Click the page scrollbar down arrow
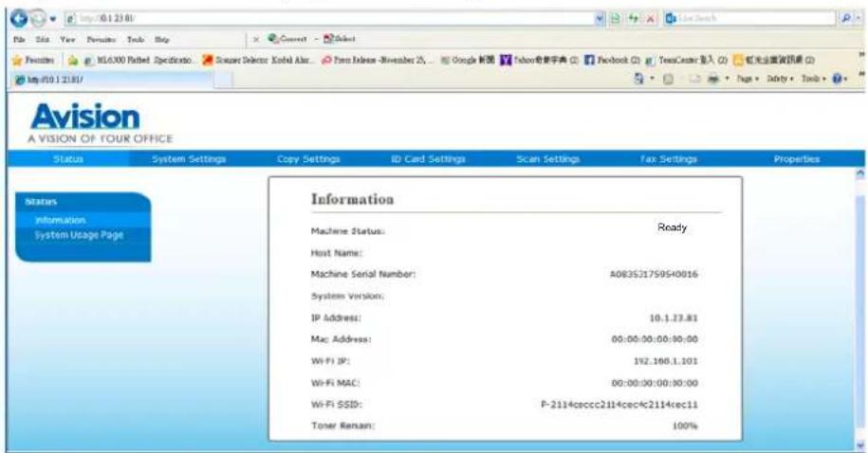The image size is (868, 453). (859, 445)
